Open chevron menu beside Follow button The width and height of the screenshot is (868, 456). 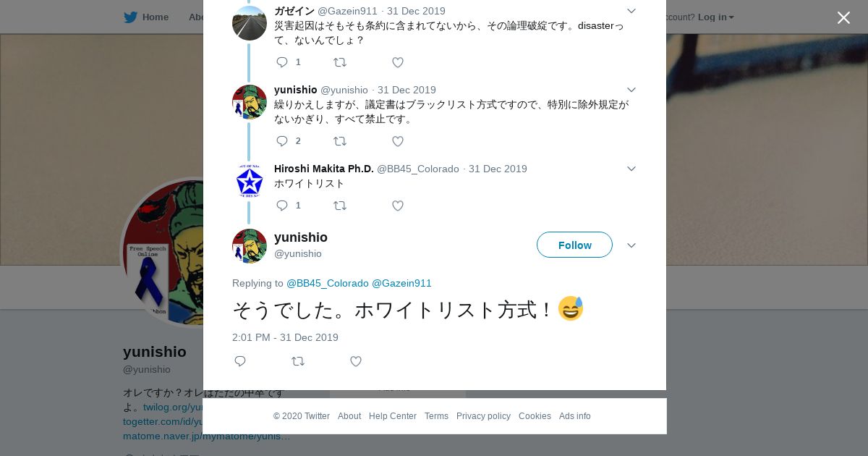631,245
